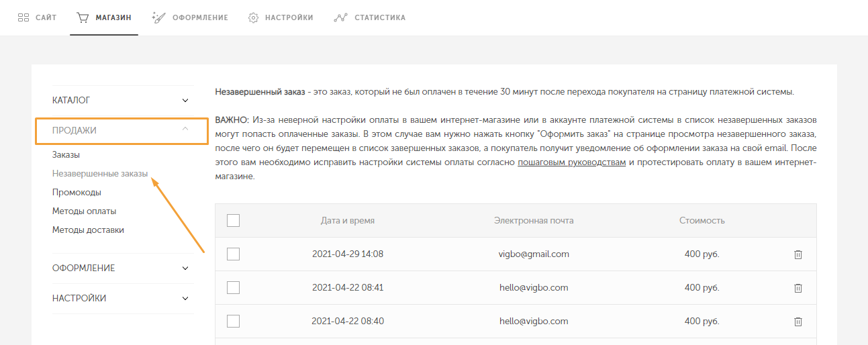Viewport: 868px width, 345px height.
Task: Tick the select-all checkbox in table header
Action: 234,220
